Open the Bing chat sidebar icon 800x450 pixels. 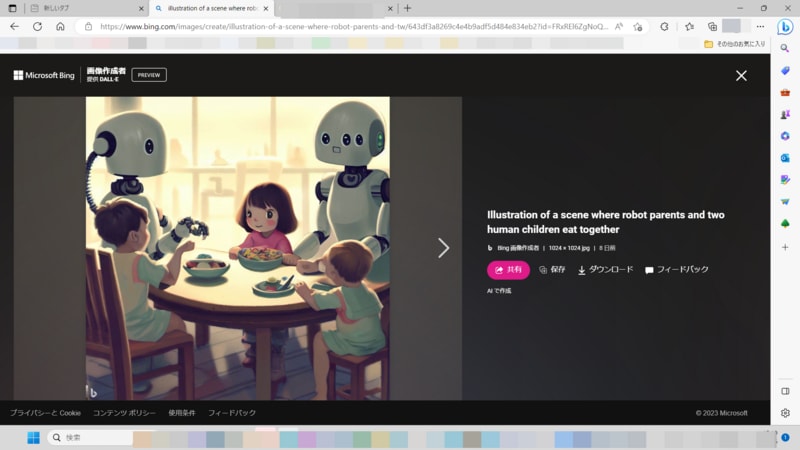coord(785,27)
